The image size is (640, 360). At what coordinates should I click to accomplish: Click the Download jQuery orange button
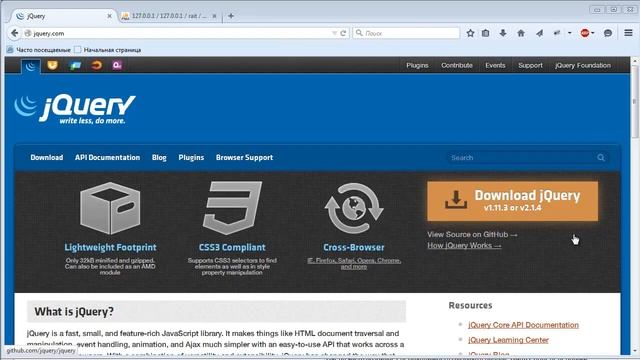[x=513, y=201]
